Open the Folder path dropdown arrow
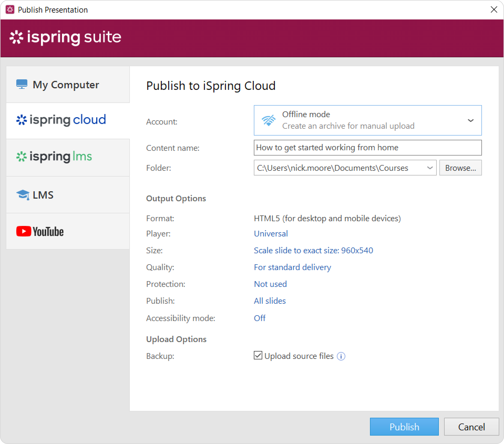The width and height of the screenshot is (504, 444). click(x=430, y=168)
